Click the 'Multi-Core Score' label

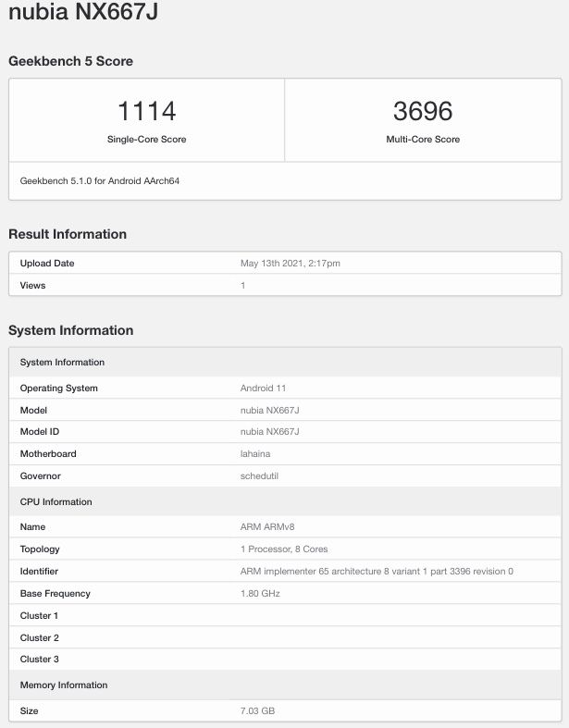pyautogui.click(x=423, y=140)
